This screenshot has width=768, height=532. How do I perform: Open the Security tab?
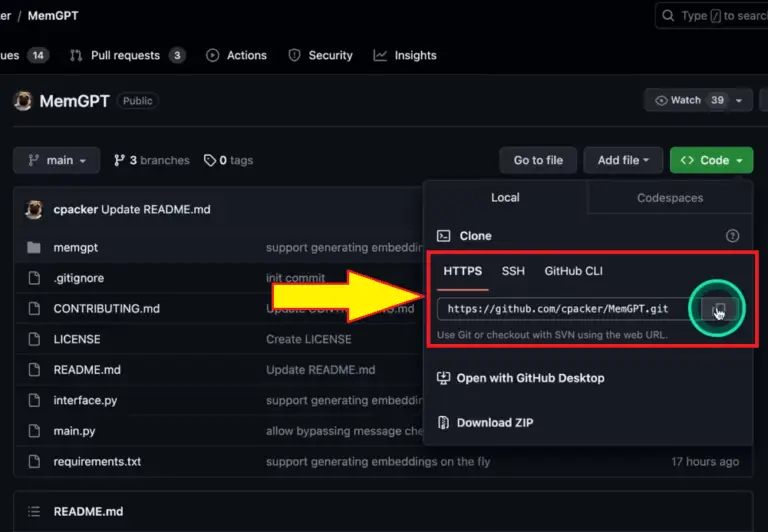click(x=320, y=55)
